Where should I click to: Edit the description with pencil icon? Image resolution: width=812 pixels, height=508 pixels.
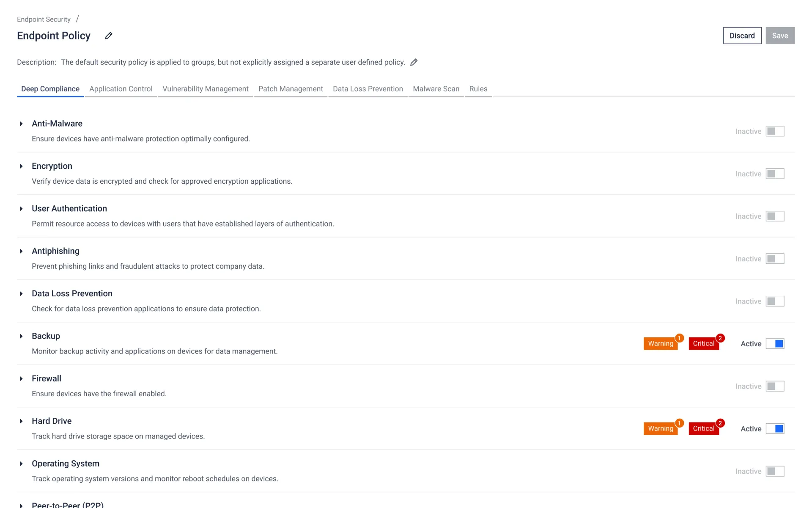[414, 62]
